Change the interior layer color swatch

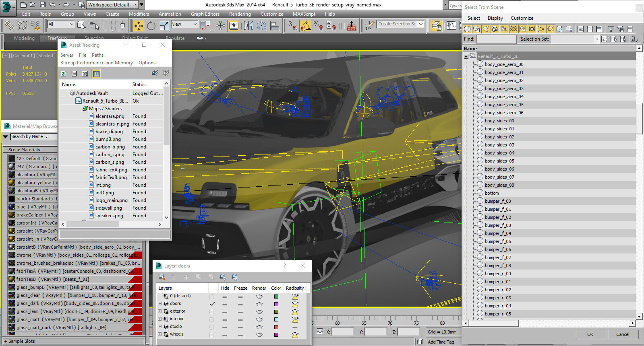(x=276, y=319)
